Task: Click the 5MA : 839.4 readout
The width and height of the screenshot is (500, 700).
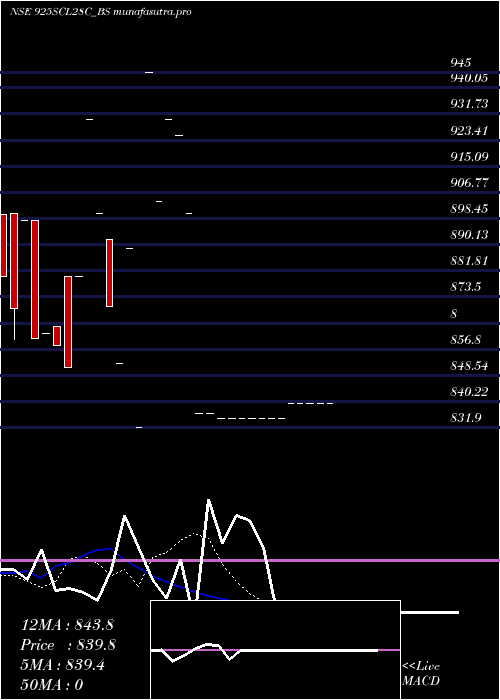Action: click(x=62, y=665)
